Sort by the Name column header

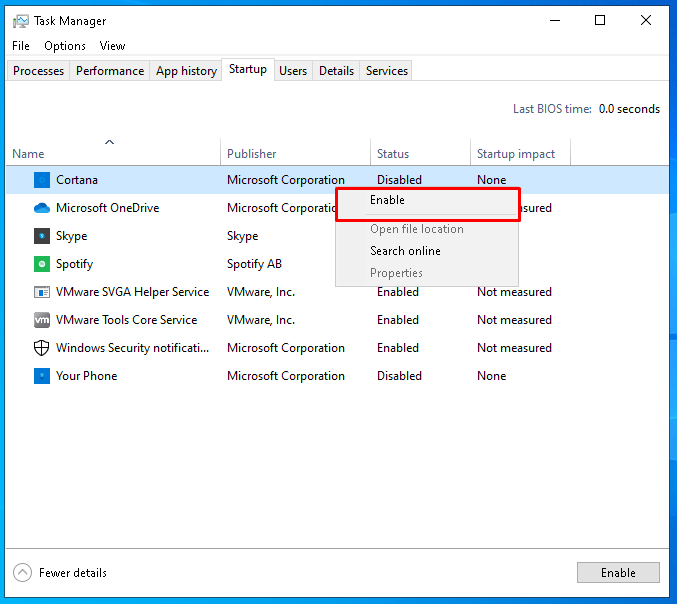(113, 152)
